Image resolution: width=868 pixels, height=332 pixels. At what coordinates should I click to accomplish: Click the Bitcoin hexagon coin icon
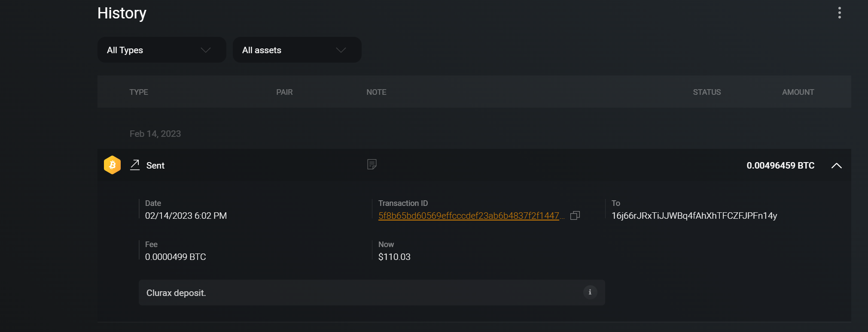click(113, 165)
